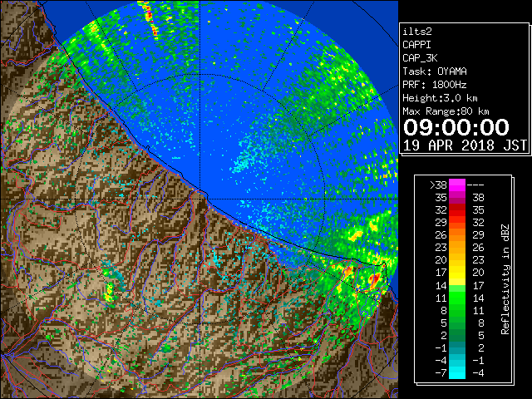Click the 'Max Range:80 km' text
The height and width of the screenshot is (399, 532).
pos(446,111)
